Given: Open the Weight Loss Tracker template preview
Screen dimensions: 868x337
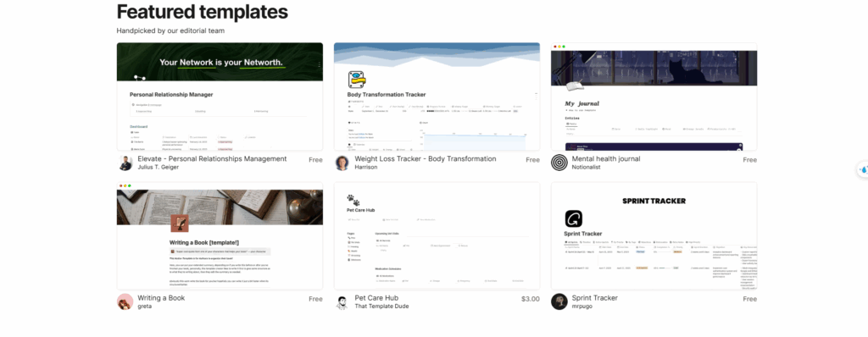Looking at the screenshot, I should coord(437,97).
